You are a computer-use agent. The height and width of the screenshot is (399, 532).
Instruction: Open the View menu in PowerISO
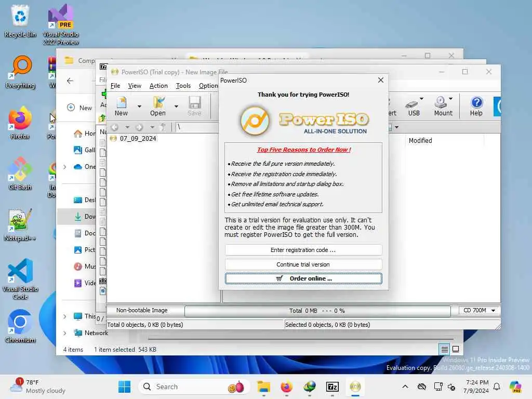pyautogui.click(x=135, y=86)
